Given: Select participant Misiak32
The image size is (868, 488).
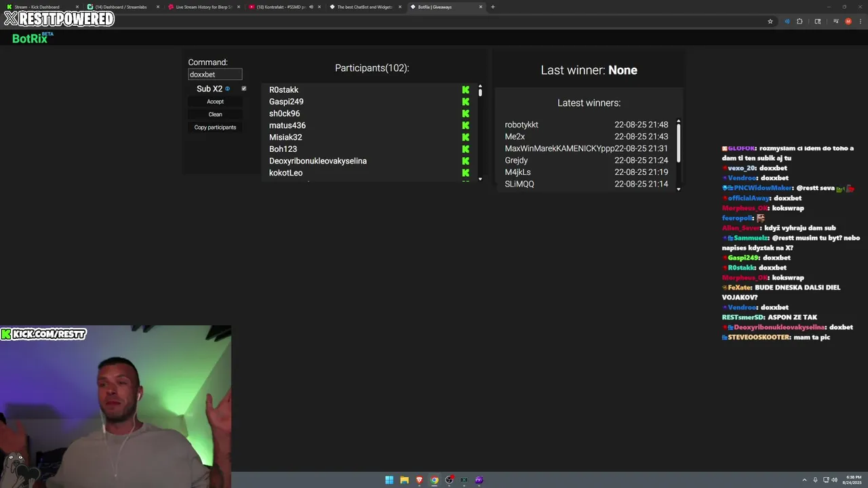Looking at the screenshot, I should pyautogui.click(x=285, y=137).
